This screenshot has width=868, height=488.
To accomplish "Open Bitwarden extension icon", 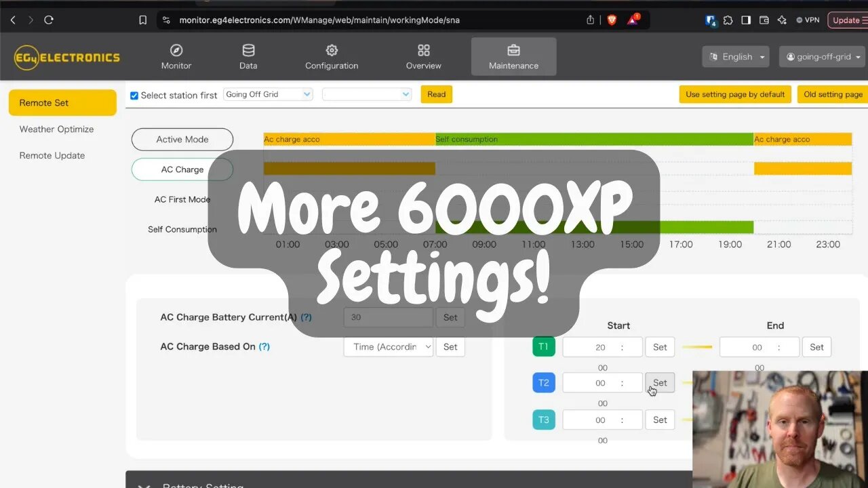I will pyautogui.click(x=711, y=20).
